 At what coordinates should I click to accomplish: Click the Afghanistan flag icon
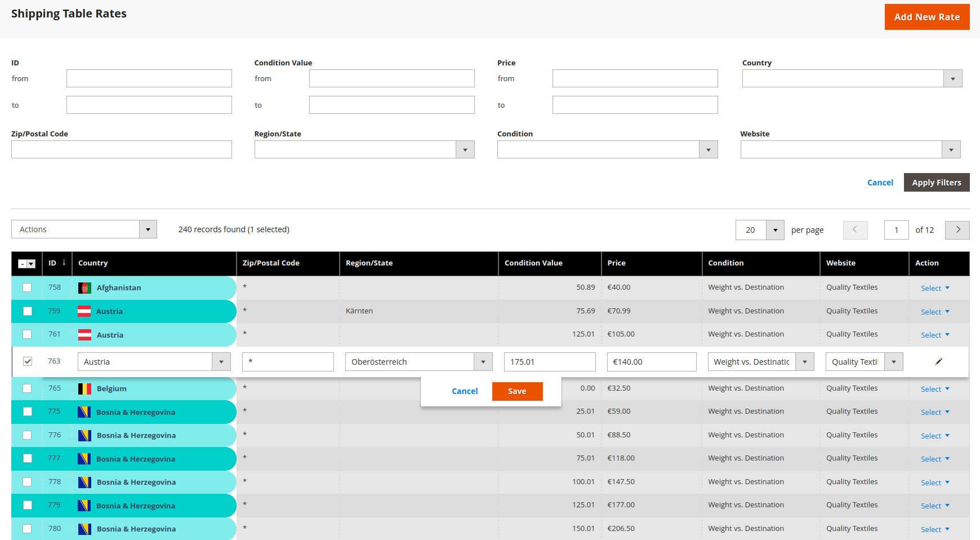(84, 288)
